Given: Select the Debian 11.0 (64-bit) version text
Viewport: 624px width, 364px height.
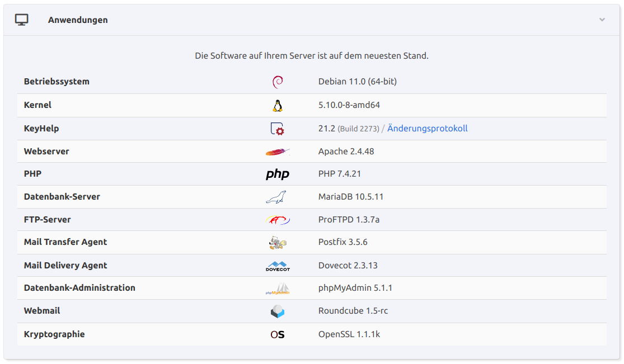Looking at the screenshot, I should pyautogui.click(x=357, y=82).
